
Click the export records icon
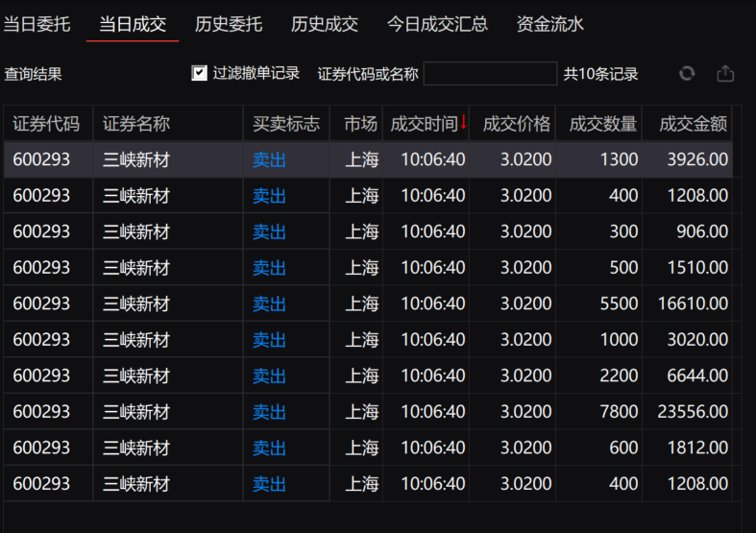tap(725, 74)
